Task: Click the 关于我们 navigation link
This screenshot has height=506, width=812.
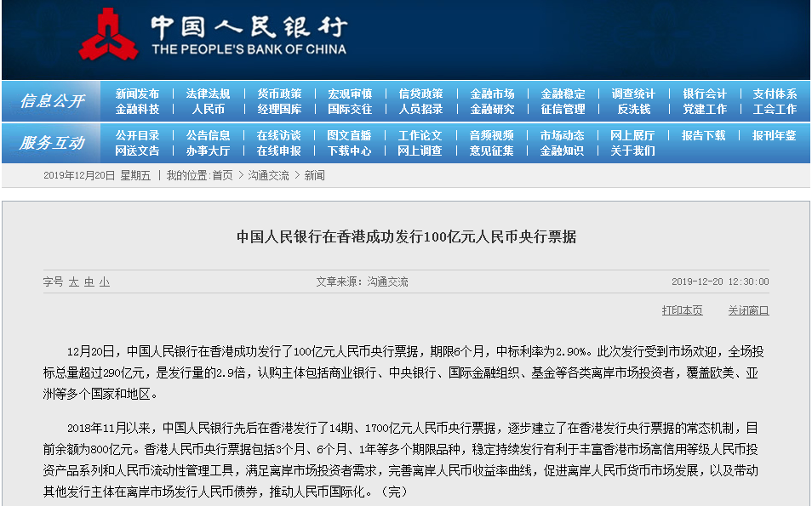Action: point(633,151)
